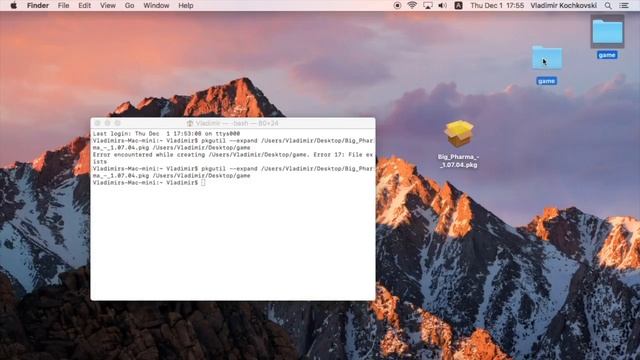Open the Apple menu
Image resolution: width=640 pixels, height=360 pixels.
13,5
